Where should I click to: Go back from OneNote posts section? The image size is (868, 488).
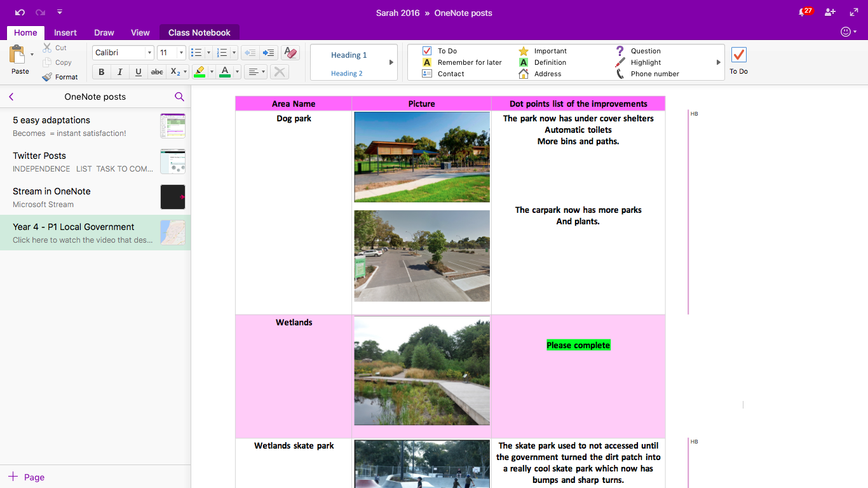click(x=11, y=97)
